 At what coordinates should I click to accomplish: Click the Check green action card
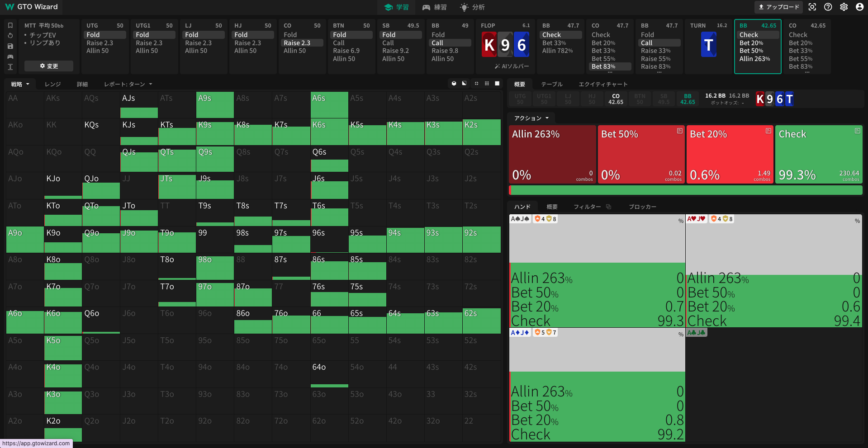pos(819,154)
